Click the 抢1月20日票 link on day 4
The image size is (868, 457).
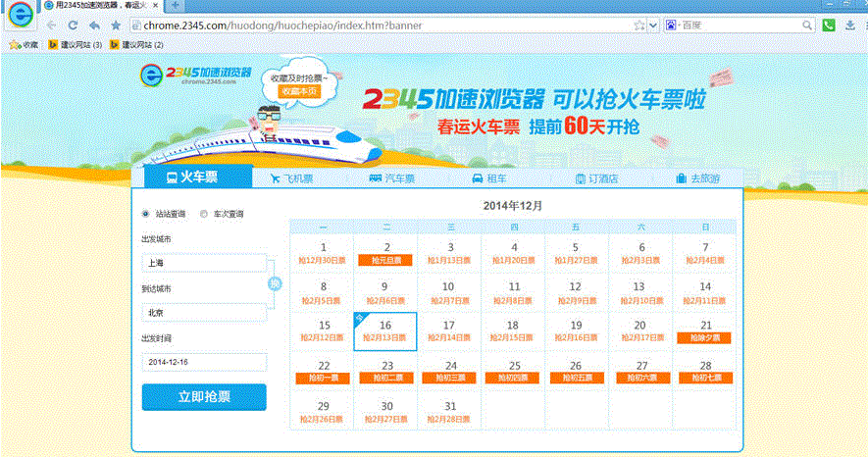[514, 261]
